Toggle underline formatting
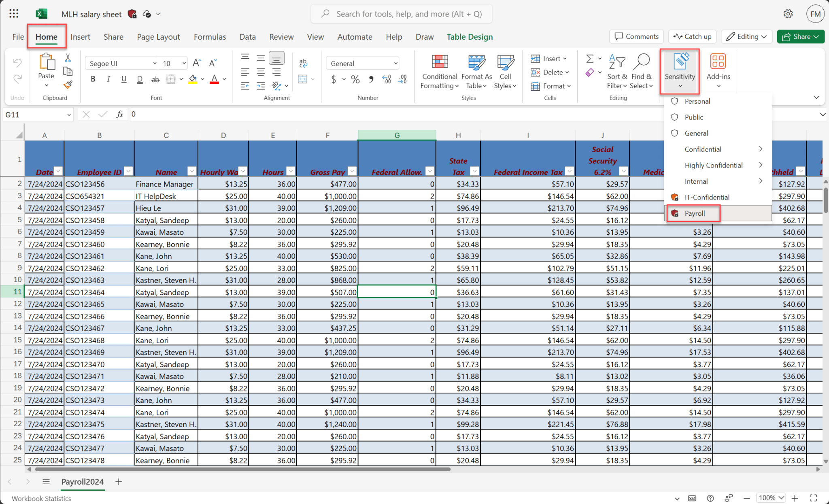 point(124,79)
